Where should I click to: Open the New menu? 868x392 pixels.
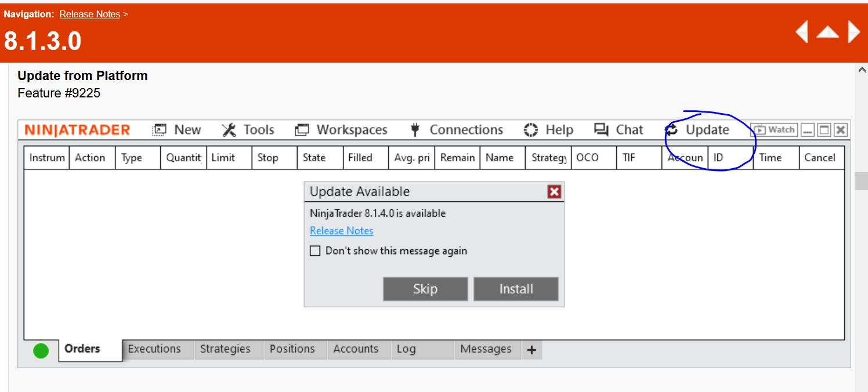(176, 130)
